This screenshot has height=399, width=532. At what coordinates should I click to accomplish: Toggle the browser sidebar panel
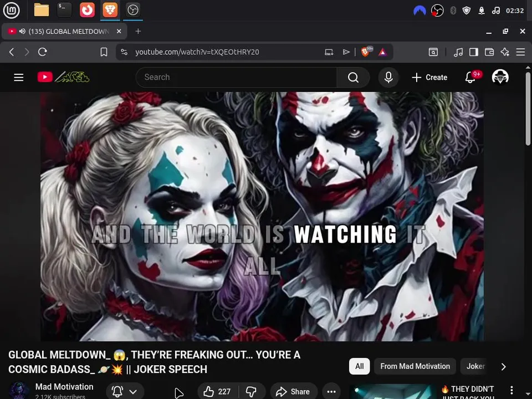(x=474, y=52)
